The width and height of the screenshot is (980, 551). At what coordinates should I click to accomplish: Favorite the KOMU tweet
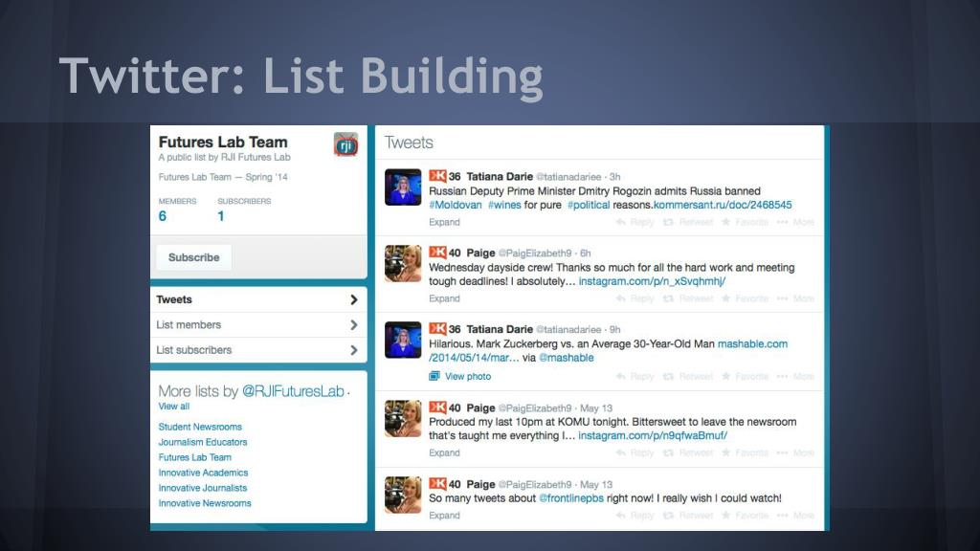point(745,452)
